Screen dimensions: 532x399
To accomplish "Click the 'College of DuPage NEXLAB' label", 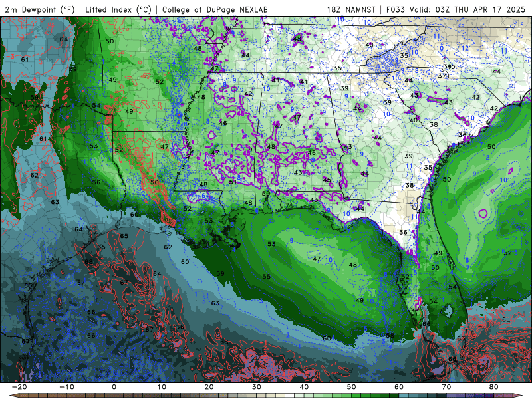I will click(x=215, y=9).
